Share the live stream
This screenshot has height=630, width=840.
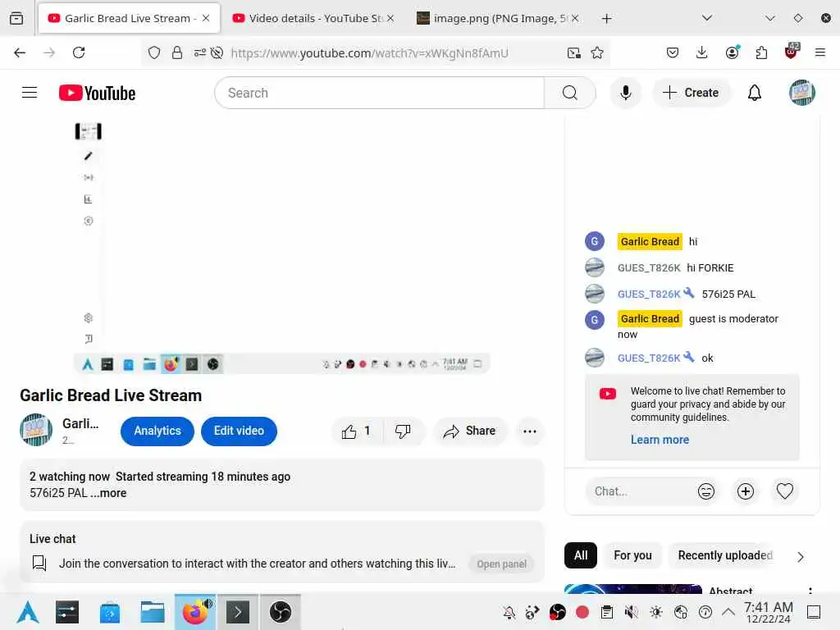pos(469,431)
